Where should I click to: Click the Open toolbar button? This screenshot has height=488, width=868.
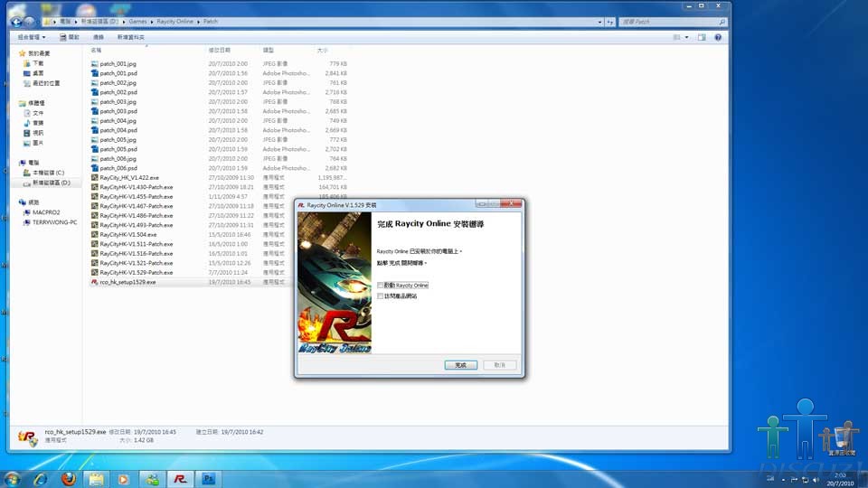(x=70, y=37)
